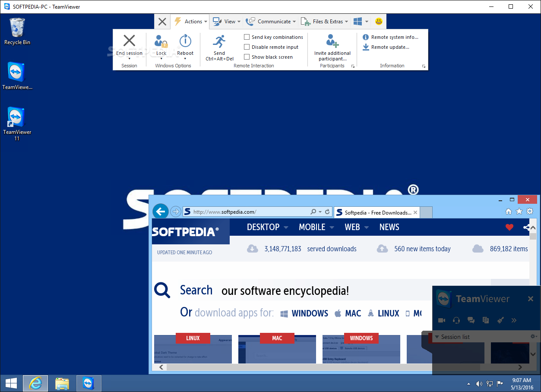Expand more options chevrons in panel

[x=514, y=320]
